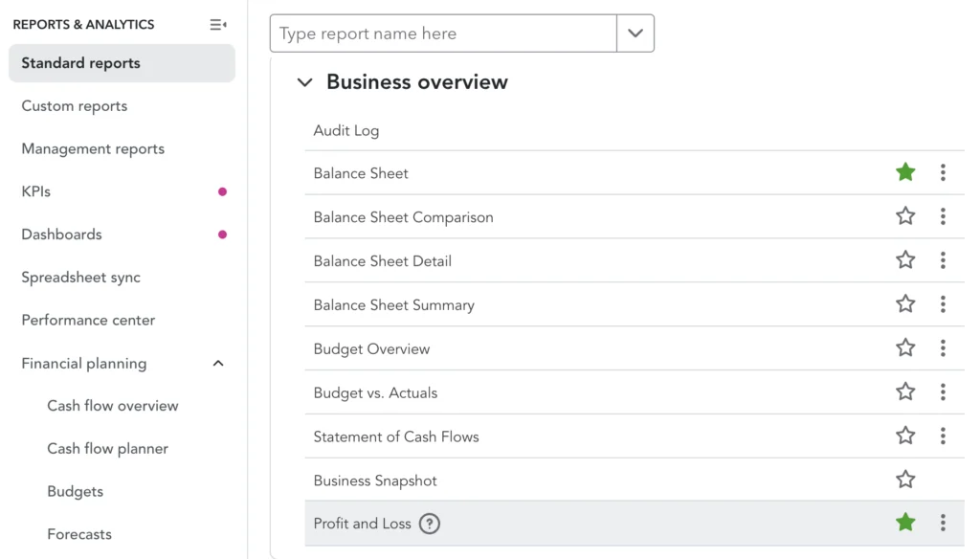Open Performance center
Image resolution: width=980 pixels, height=559 pixels.
click(88, 320)
